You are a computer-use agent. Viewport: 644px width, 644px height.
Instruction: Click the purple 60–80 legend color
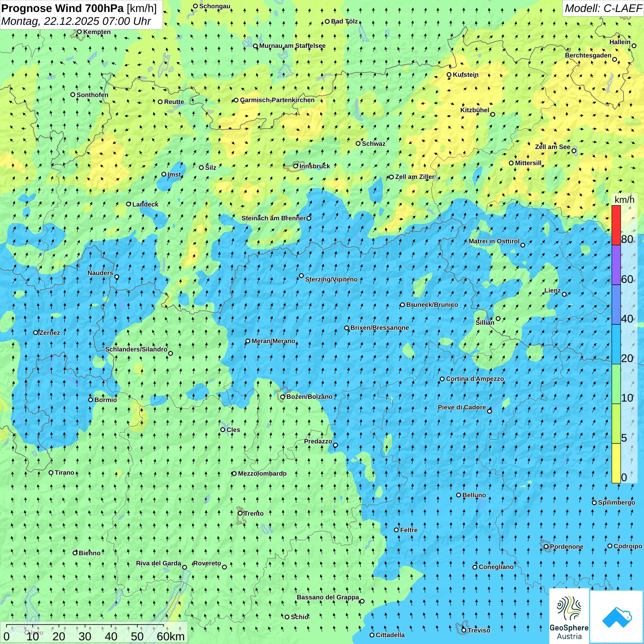click(616, 265)
